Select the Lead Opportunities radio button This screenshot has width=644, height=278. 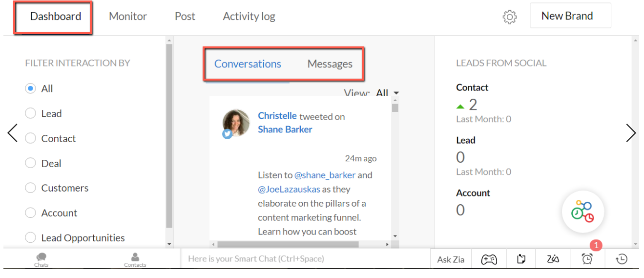click(x=30, y=238)
